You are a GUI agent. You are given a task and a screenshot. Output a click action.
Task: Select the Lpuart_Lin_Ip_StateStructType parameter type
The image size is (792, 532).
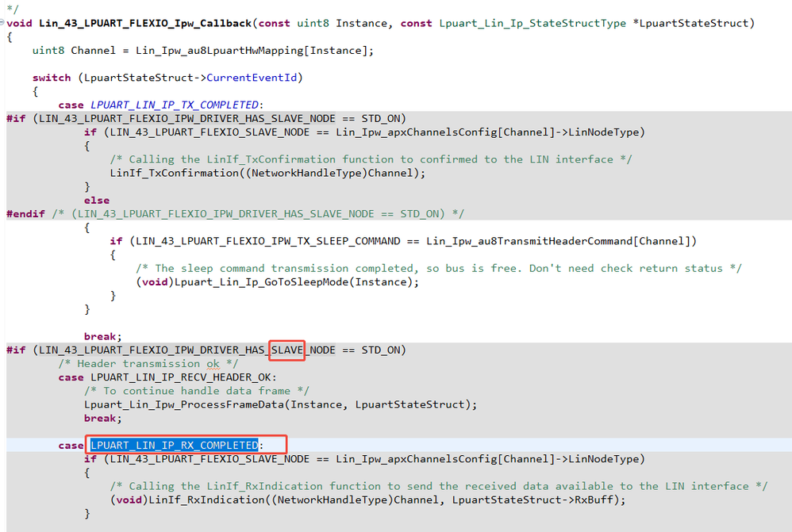point(532,23)
